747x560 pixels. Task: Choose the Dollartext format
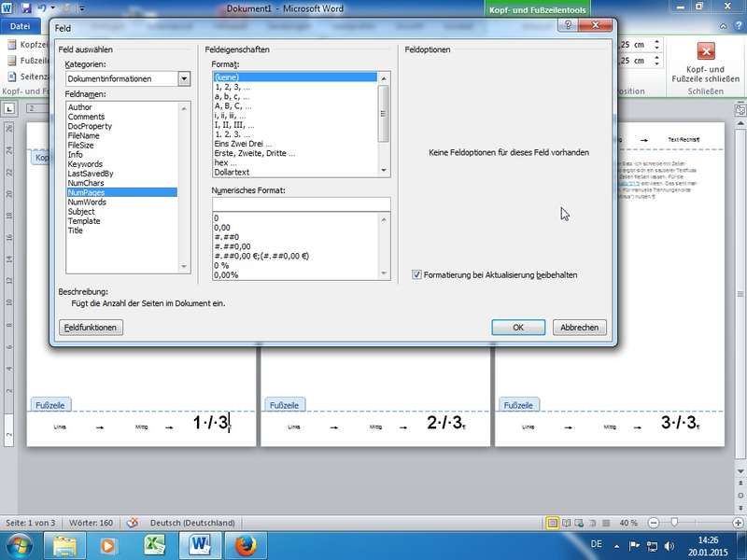coord(295,172)
